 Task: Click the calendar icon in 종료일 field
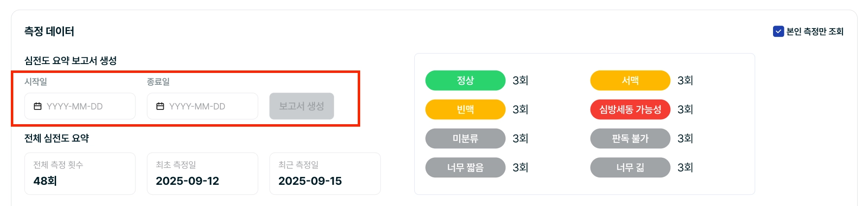click(x=160, y=106)
